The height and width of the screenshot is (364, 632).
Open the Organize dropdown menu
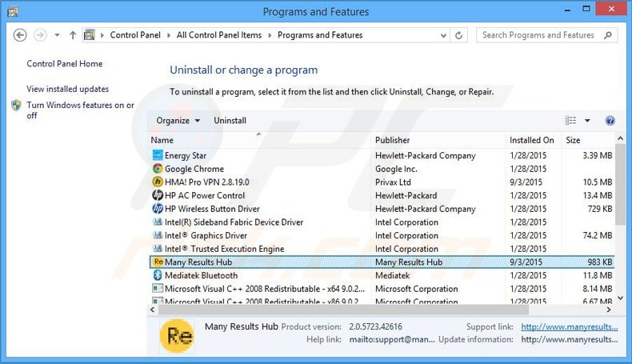pyautogui.click(x=178, y=121)
